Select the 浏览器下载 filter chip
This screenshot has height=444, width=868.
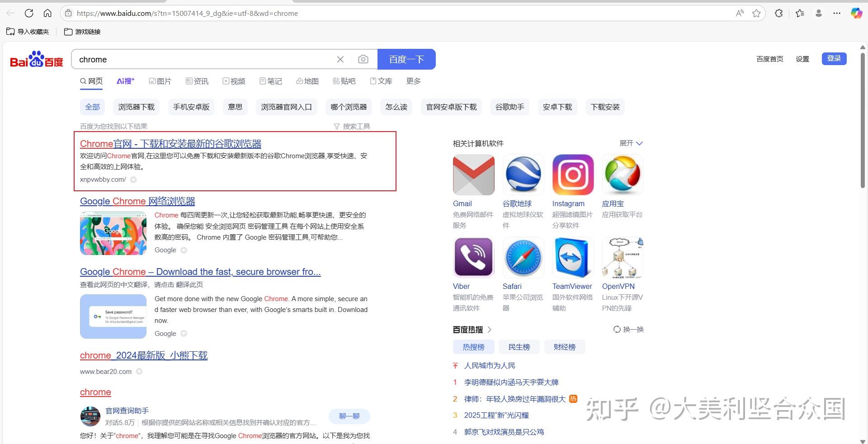pyautogui.click(x=137, y=107)
